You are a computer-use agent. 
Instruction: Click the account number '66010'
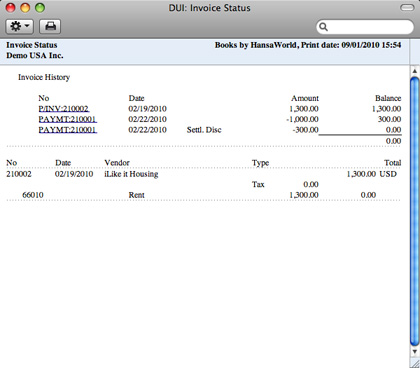[x=33, y=195]
